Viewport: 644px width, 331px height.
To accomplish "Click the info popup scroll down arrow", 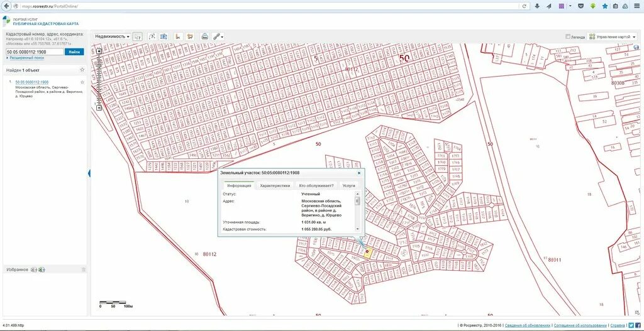I will [x=357, y=229].
